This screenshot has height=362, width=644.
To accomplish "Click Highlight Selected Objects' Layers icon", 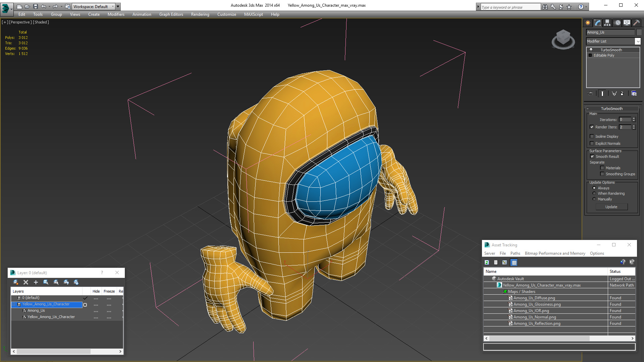I will coord(56,282).
